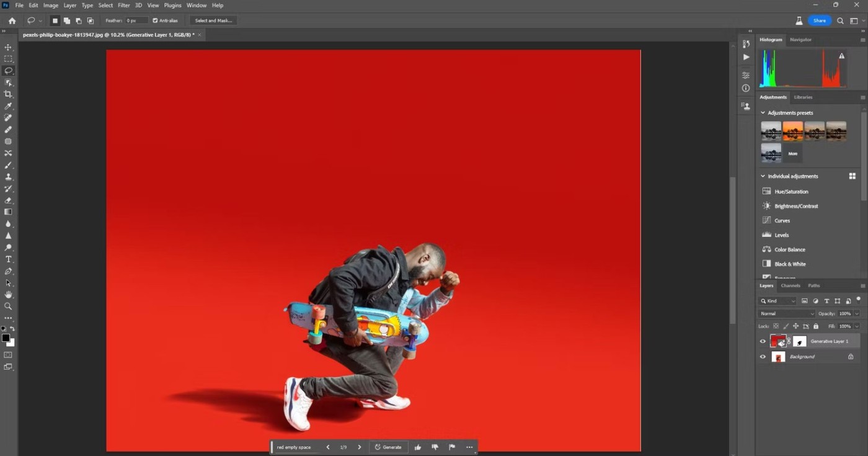868x456 pixels.
Task: Select the Pen tool
Action: point(8,271)
